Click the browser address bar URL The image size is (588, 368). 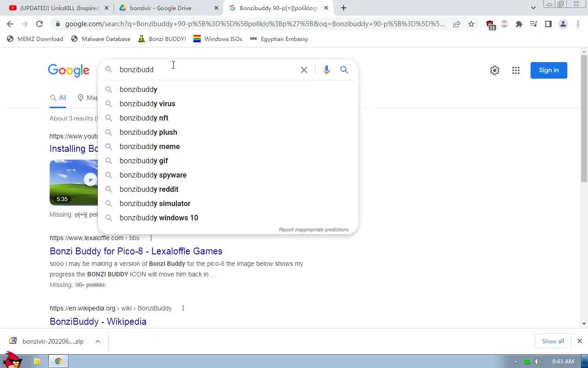pyautogui.click(x=255, y=24)
